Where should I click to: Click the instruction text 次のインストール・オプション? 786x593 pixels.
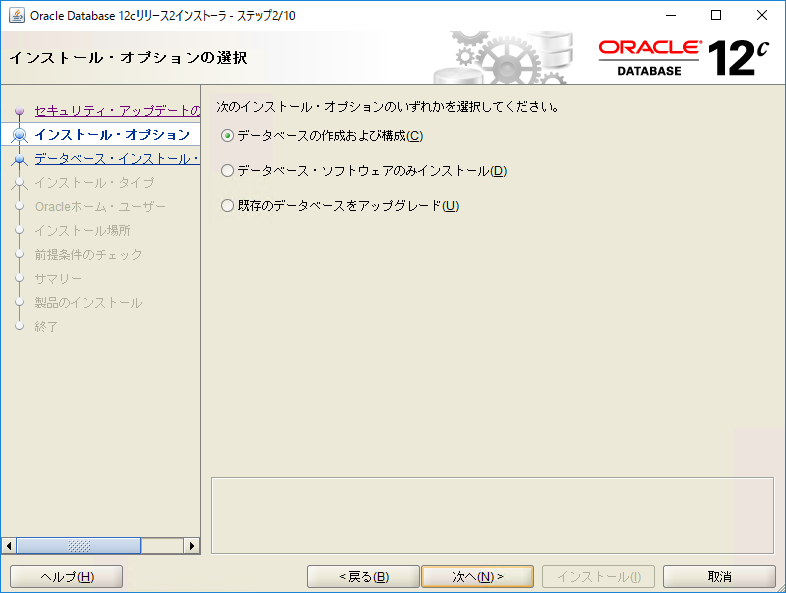coord(389,107)
